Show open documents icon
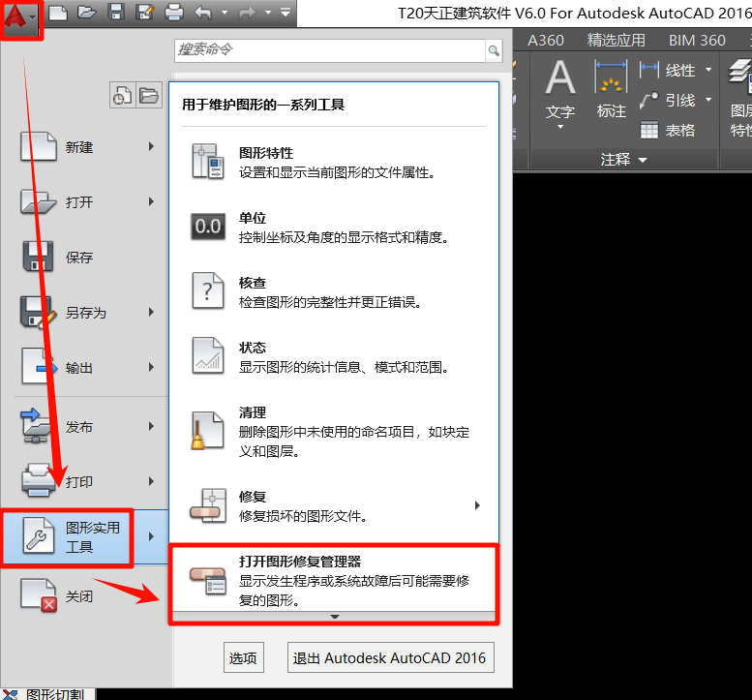 tap(149, 95)
